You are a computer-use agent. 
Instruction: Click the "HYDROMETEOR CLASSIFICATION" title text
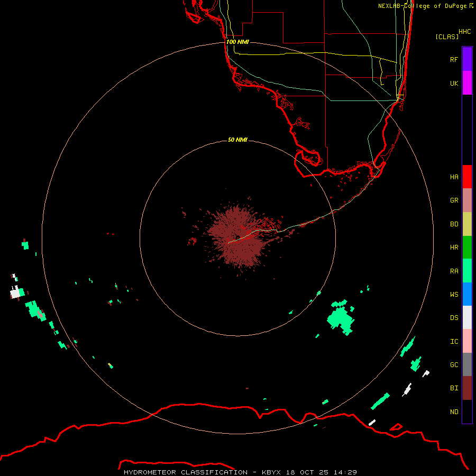pyautogui.click(x=186, y=472)
